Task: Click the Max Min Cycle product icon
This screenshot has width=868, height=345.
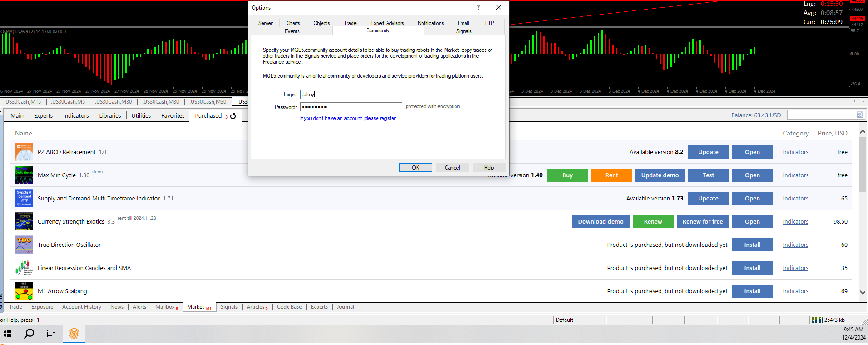Action: click(x=24, y=175)
